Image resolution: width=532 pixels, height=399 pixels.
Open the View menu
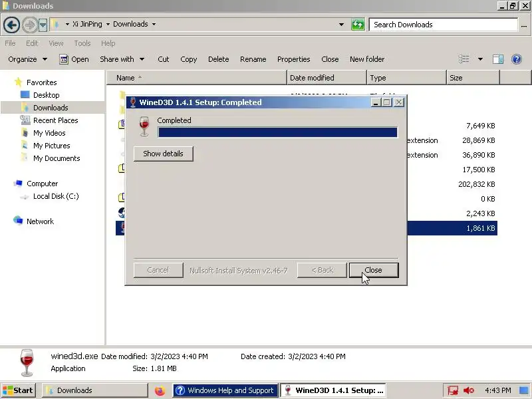coord(56,43)
